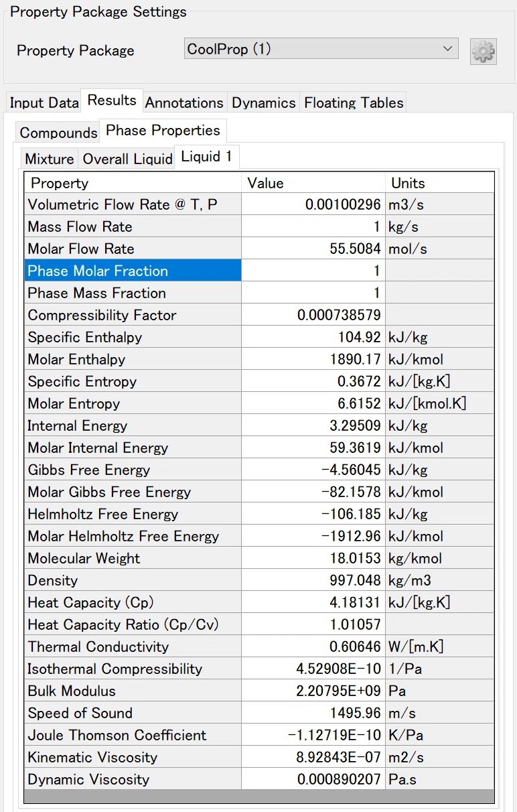Click the Molar Internal Energy property cell
517x812 pixels.
[x=133, y=448]
